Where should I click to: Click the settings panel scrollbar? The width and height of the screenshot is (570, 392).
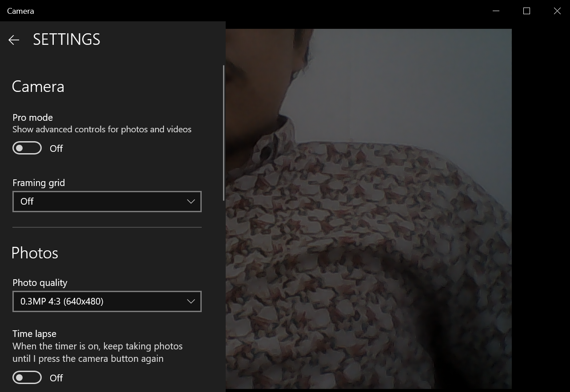tap(223, 133)
